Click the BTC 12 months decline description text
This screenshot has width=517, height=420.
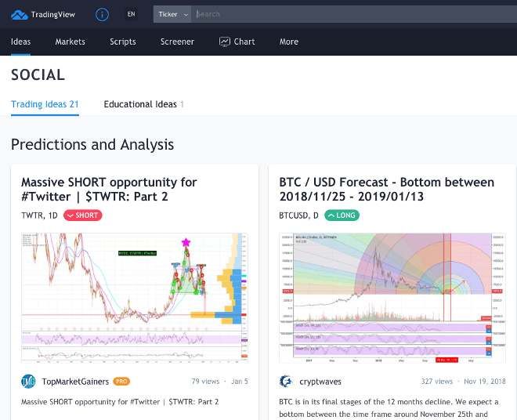pyautogui.click(x=389, y=407)
